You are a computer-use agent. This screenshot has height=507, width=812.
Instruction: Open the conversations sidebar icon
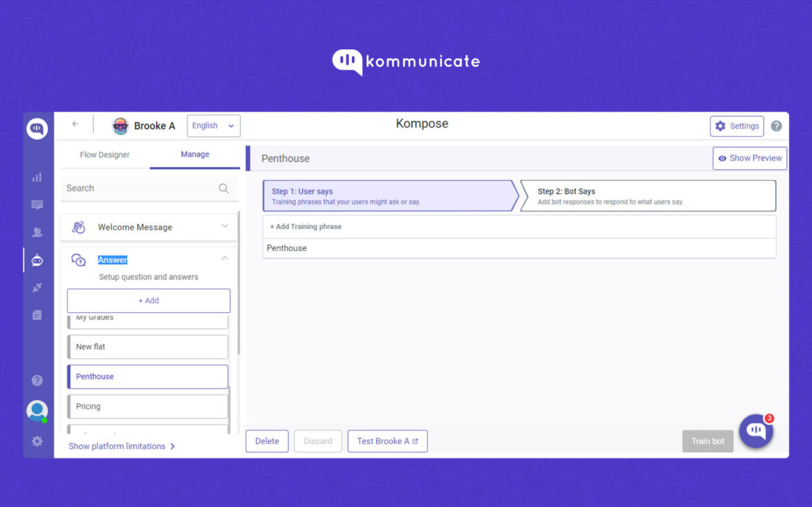coord(37,205)
